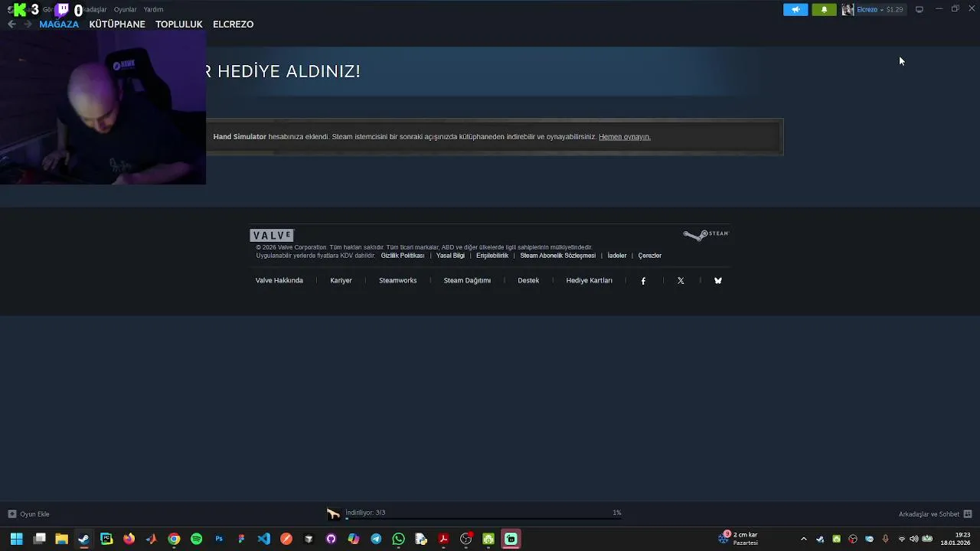Viewport: 980px width, 551px height.
Task: Open the TOPLULUK tab
Action: [x=179, y=24]
